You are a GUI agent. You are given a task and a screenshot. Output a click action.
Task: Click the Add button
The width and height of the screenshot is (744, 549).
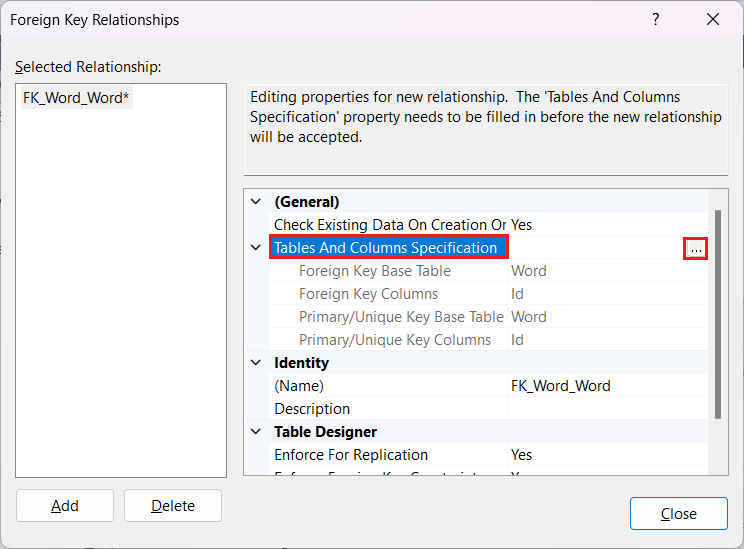pos(65,506)
